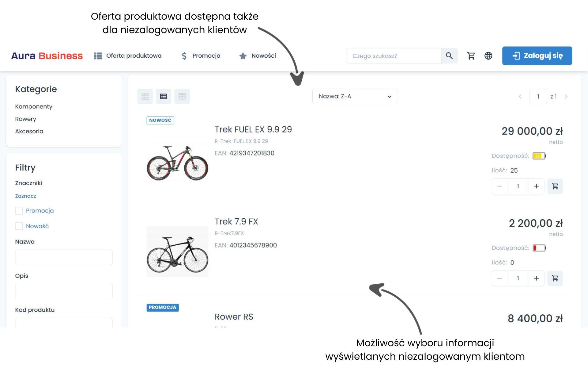
Task: Increase quantity for Trek 7.9 FX
Action: tap(537, 278)
